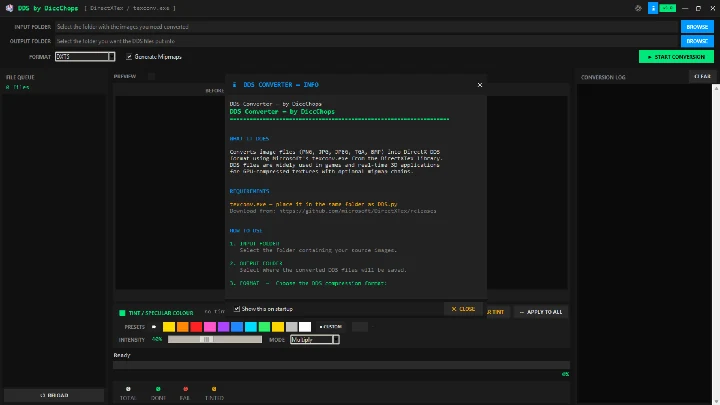The height and width of the screenshot is (405, 720).
Task: Click the blue info icon button
Action: point(652,8)
